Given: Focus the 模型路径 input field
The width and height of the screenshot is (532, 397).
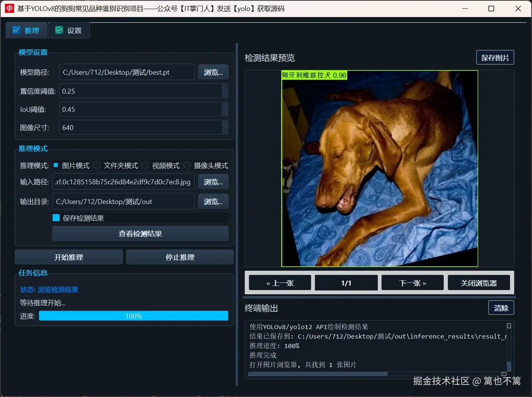Looking at the screenshot, I should click(x=127, y=72).
